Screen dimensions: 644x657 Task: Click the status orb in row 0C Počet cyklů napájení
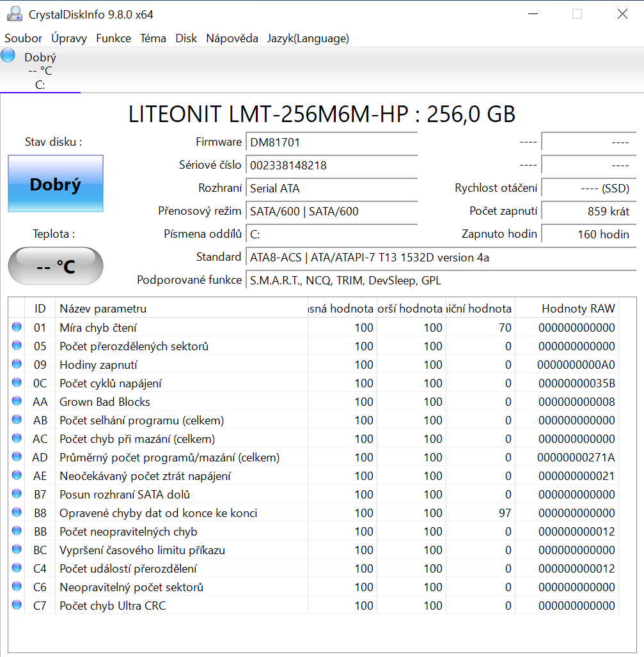point(17,383)
